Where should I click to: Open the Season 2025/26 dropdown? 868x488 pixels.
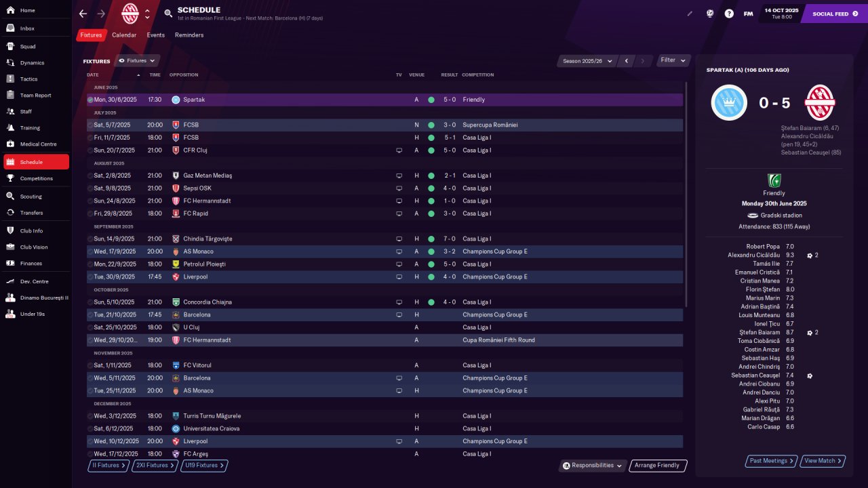pyautogui.click(x=587, y=61)
